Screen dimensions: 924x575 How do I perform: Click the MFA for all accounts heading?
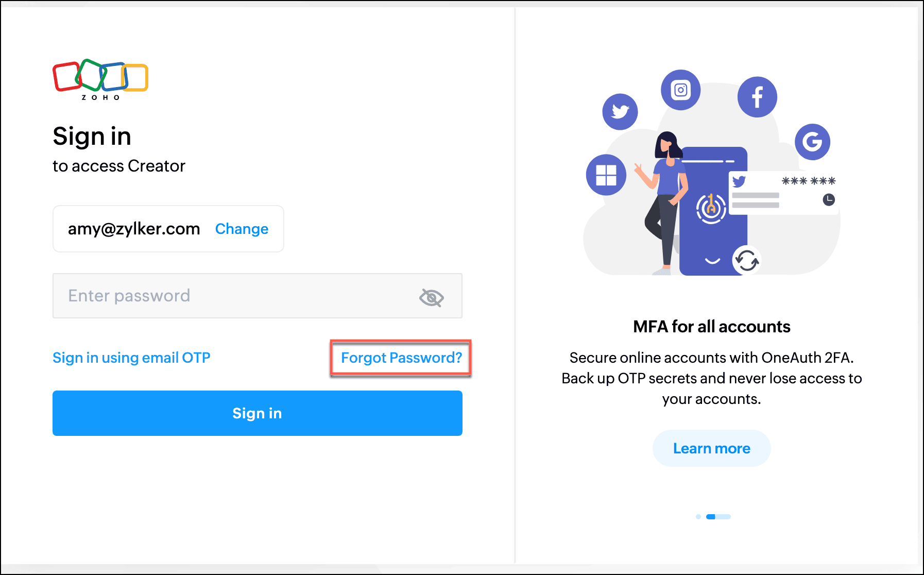711,327
